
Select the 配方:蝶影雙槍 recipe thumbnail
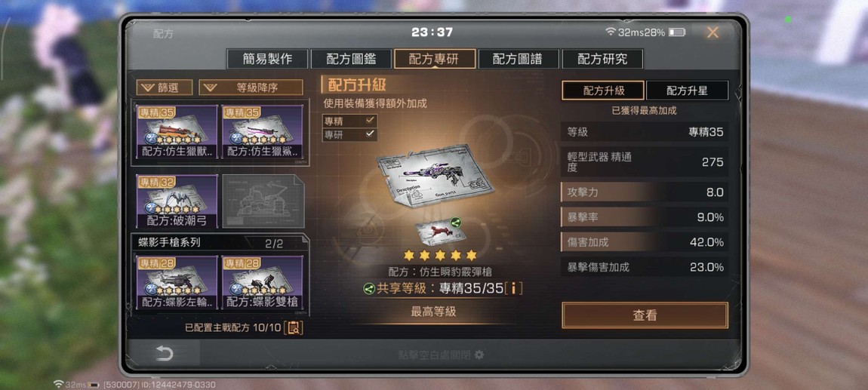pos(263,282)
